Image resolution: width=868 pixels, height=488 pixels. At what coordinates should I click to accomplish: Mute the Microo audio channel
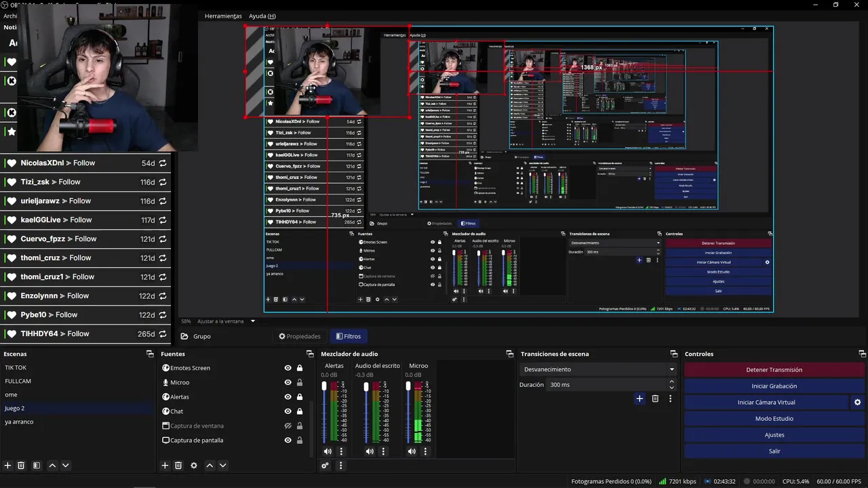coord(412,451)
